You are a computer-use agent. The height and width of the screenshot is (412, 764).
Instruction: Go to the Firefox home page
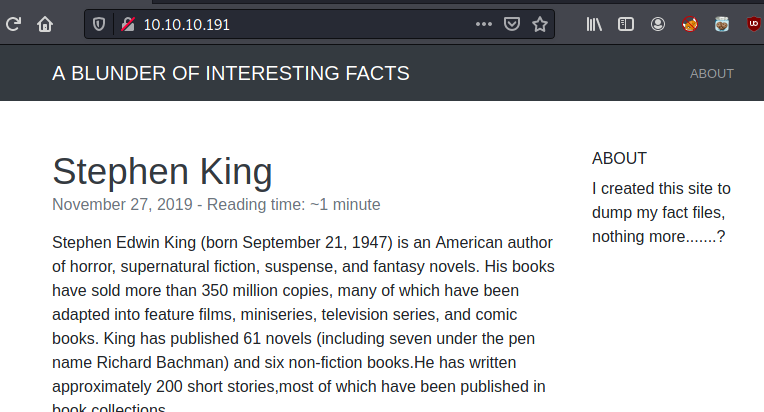click(x=45, y=24)
